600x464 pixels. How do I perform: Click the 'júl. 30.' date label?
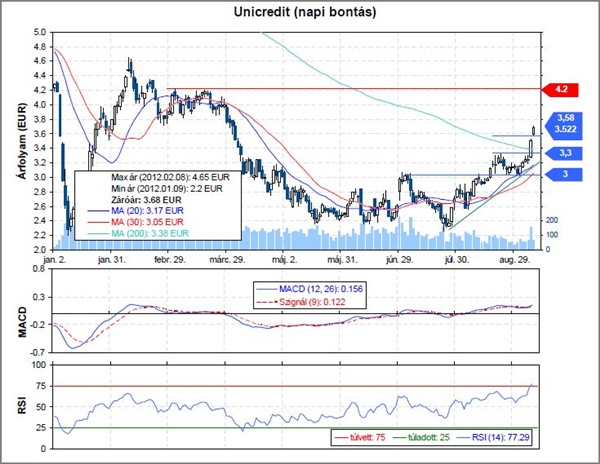click(x=456, y=260)
